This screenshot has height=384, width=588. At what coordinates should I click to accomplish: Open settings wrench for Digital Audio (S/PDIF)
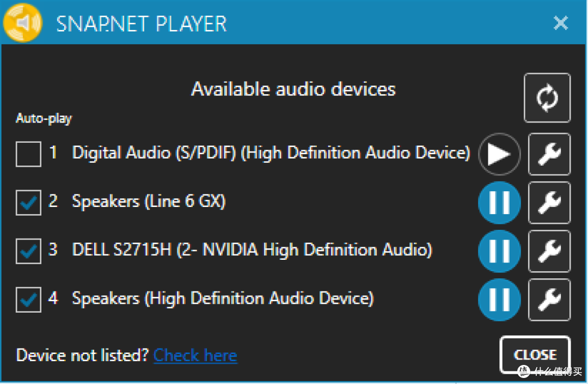pos(549,155)
